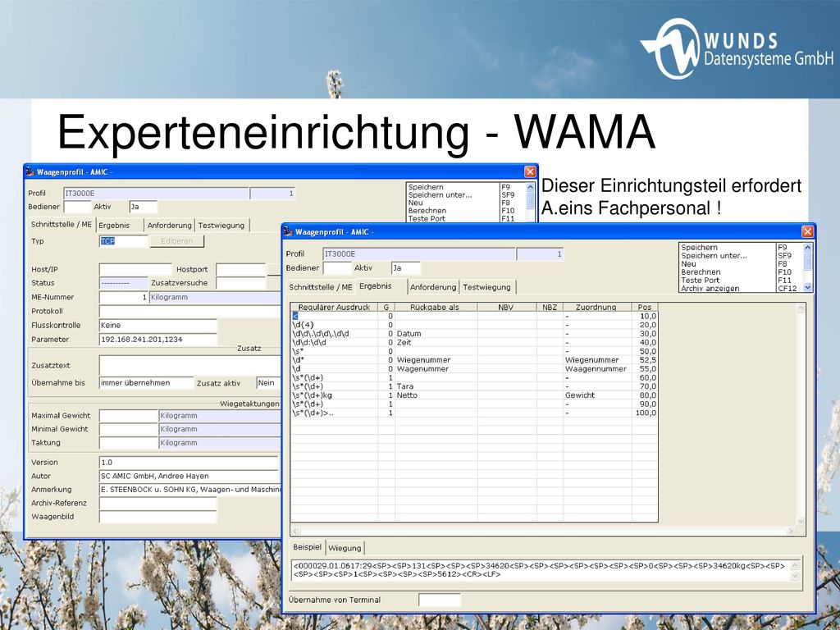Click the Profil field IT3000E in front window
This screenshot has height=630, width=840.
tap(419, 254)
